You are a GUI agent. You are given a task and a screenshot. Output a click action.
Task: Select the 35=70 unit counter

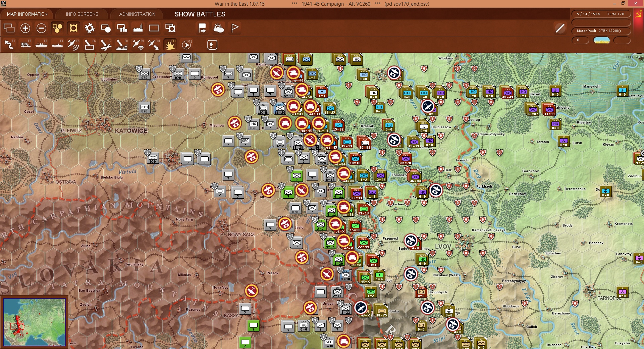406,158
